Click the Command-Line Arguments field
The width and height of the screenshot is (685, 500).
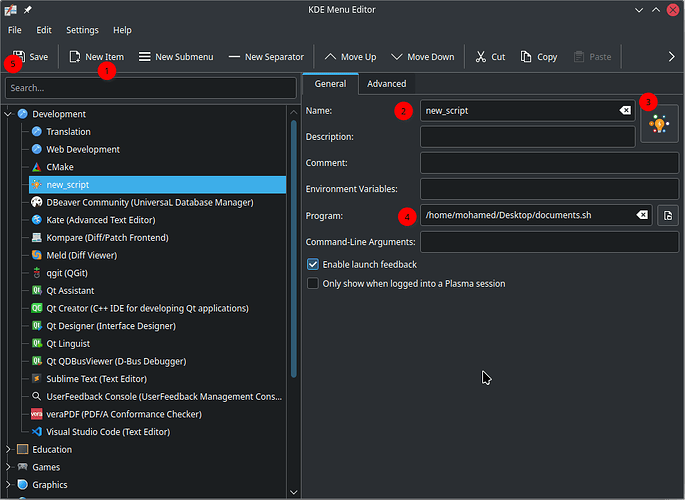[550, 242]
